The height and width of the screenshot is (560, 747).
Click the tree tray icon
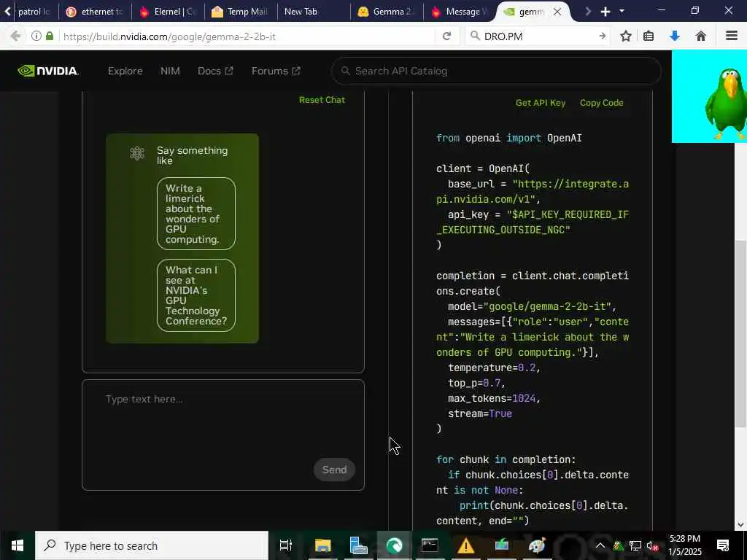pyautogui.click(x=618, y=545)
